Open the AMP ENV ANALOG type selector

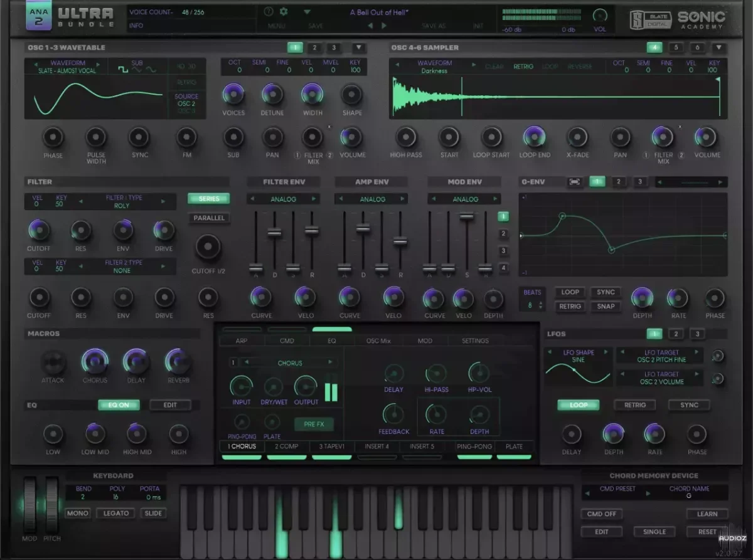(x=372, y=199)
